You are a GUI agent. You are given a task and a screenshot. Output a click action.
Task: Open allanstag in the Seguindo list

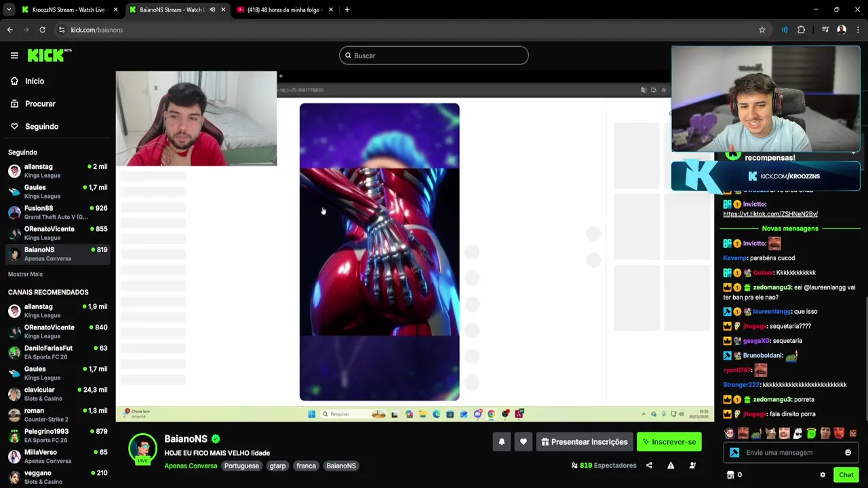click(x=58, y=171)
